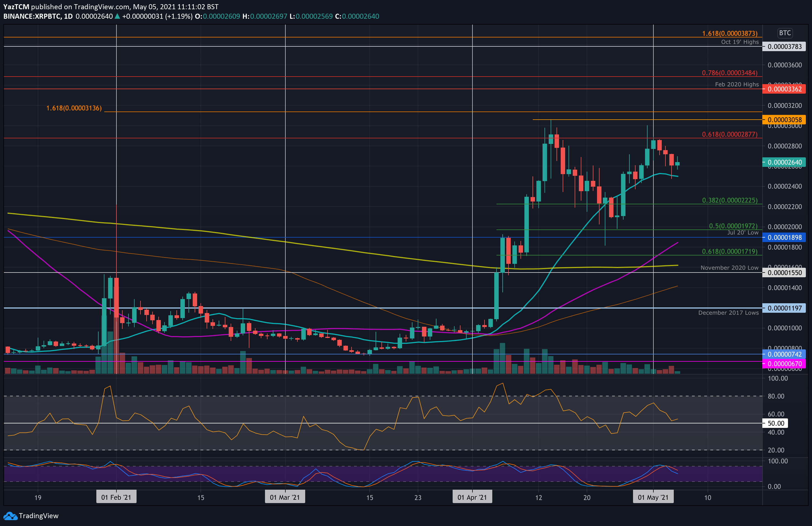Click the +0.00000031 (+1.19%) change value
Screen dimensions: 812x526
157,16
